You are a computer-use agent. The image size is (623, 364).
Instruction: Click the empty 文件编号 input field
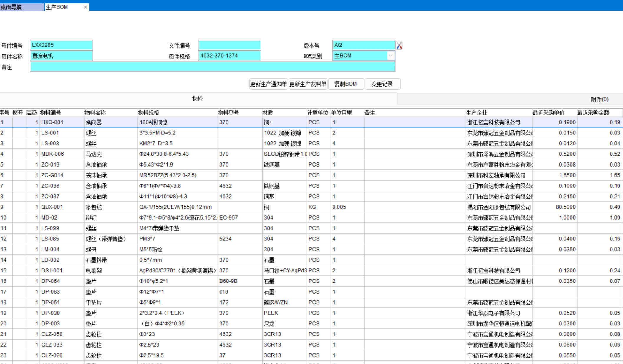[229, 45]
